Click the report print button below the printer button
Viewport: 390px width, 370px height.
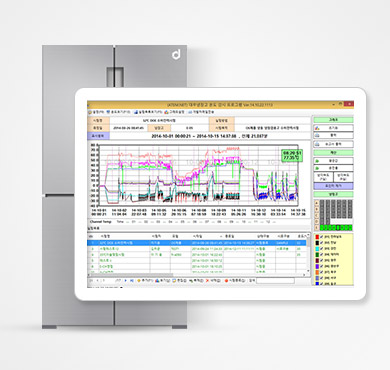333,144
